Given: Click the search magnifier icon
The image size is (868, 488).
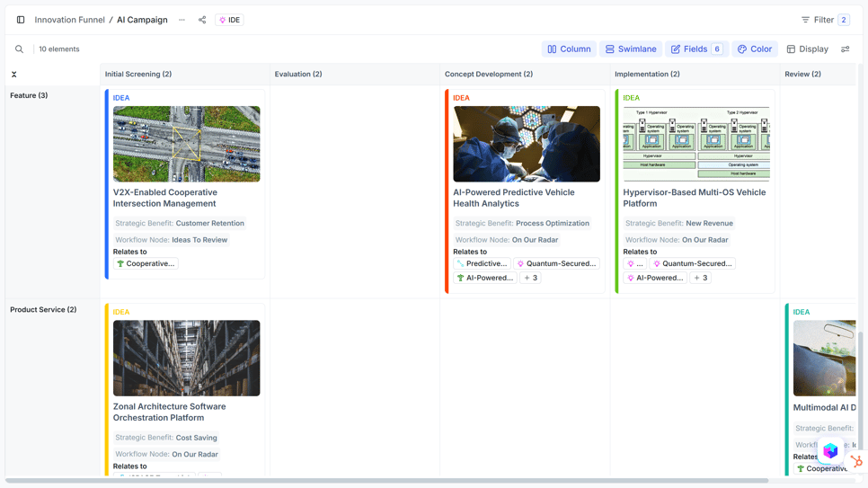Looking at the screenshot, I should pyautogui.click(x=19, y=49).
